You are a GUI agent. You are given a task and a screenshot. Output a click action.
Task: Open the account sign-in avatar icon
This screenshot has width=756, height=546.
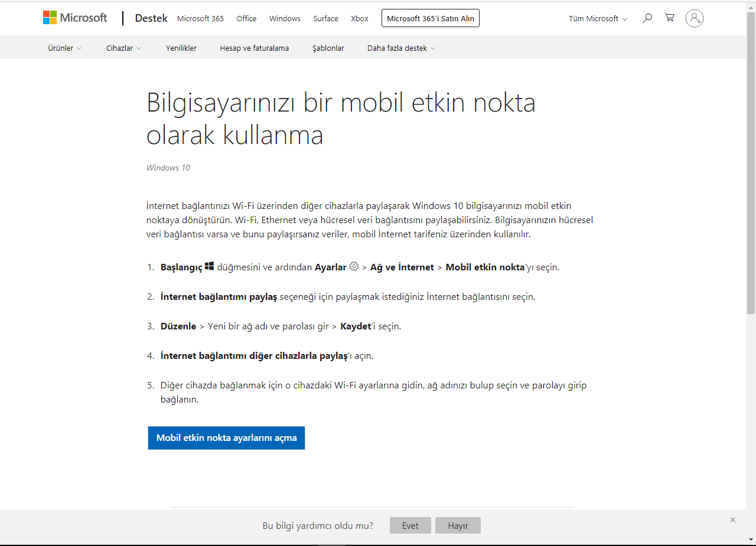[695, 18]
